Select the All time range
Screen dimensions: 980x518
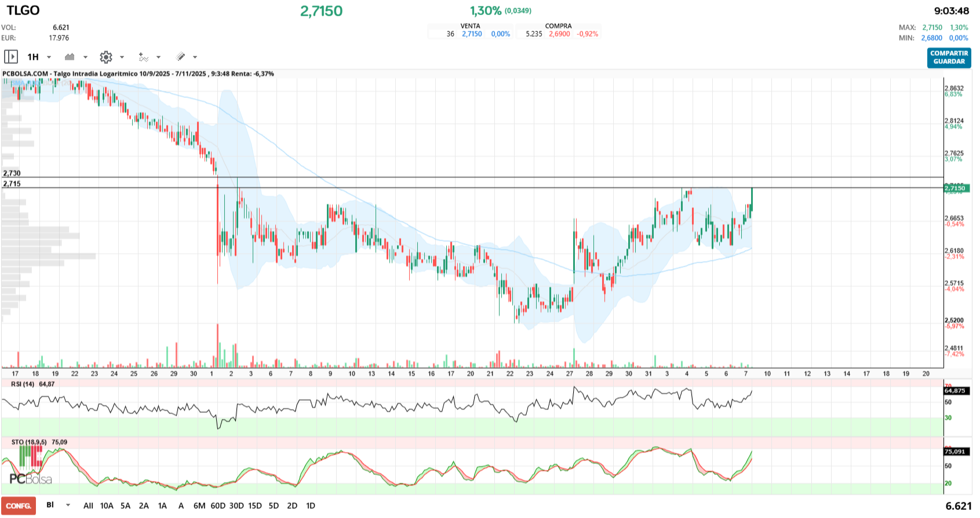88,506
